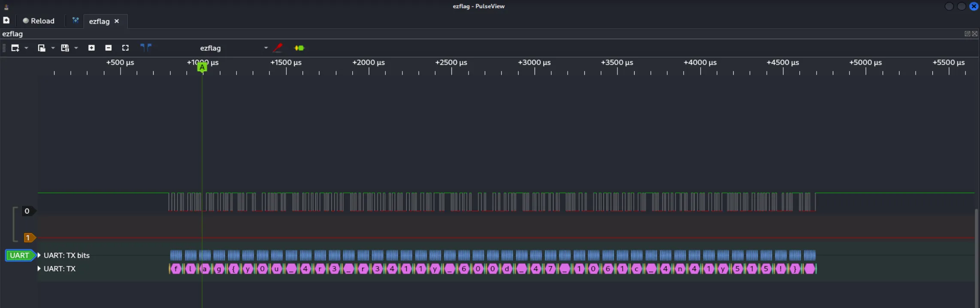Click the New View toolbar icon
Image resolution: width=980 pixels, height=308 pixels.
point(15,48)
